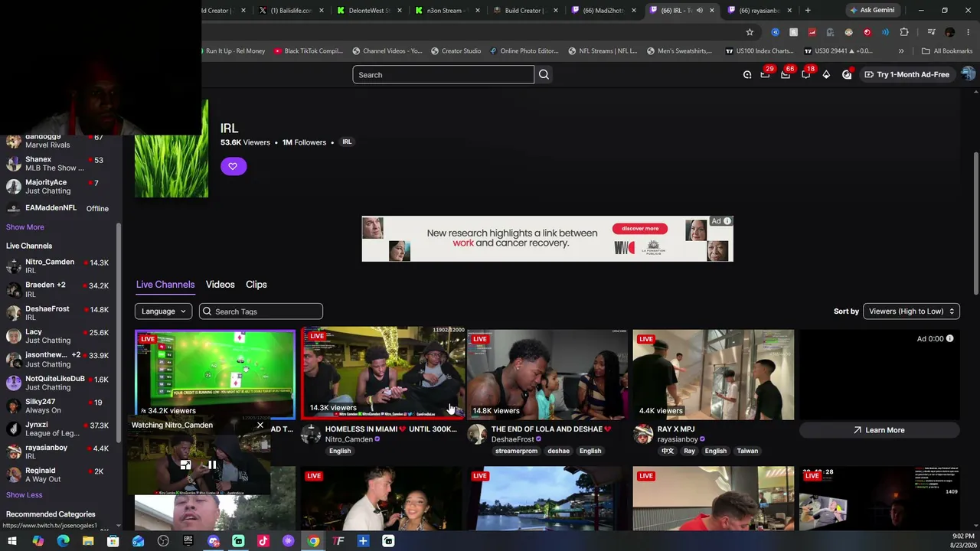The width and height of the screenshot is (980, 551).
Task: Expand followed channels with Show More
Action: point(25,227)
